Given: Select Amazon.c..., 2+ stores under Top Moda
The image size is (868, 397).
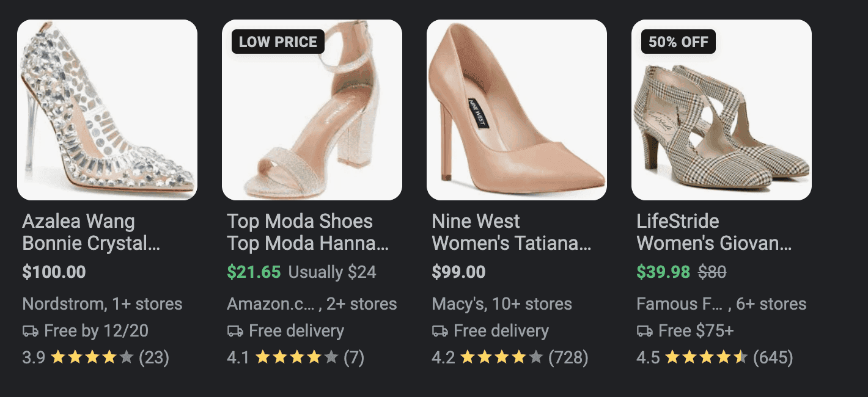Looking at the screenshot, I should point(312,304).
